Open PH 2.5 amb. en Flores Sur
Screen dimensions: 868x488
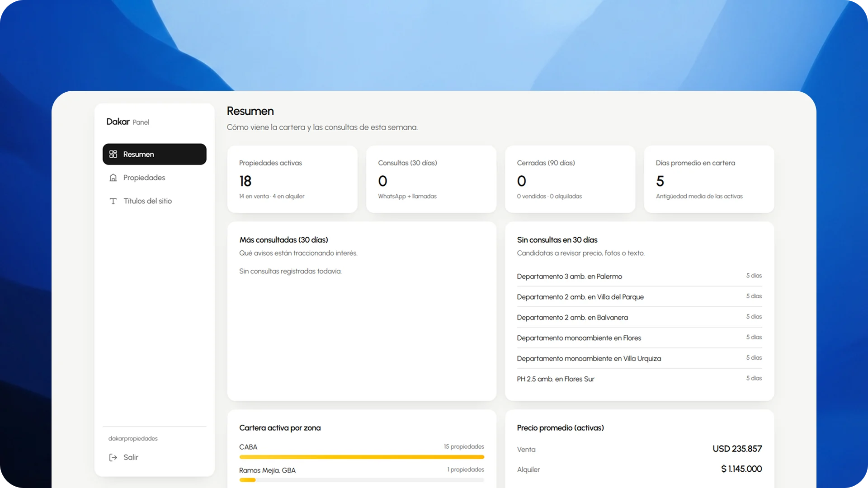(639, 379)
